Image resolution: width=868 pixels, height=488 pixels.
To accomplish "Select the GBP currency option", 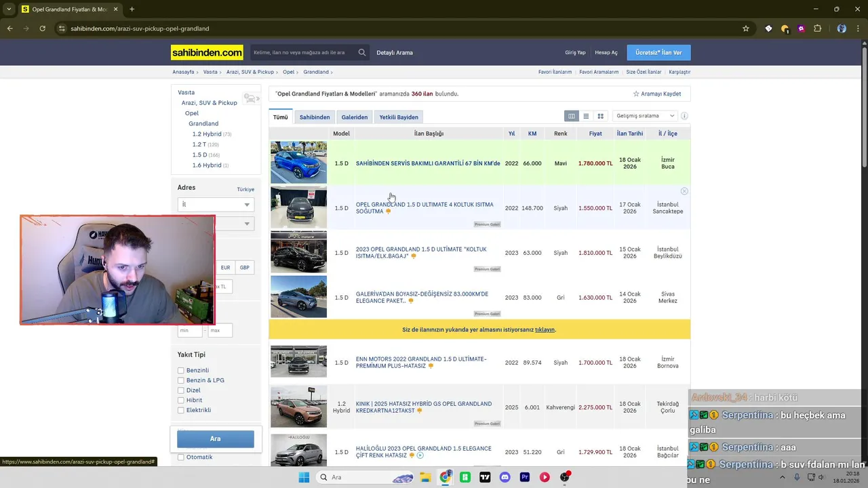I will pyautogui.click(x=245, y=268).
